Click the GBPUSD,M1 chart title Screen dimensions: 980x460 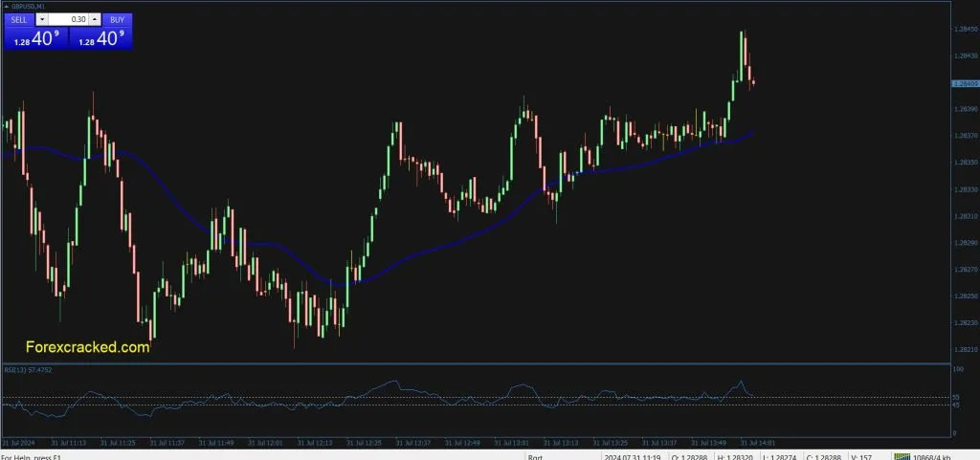(29, 7)
